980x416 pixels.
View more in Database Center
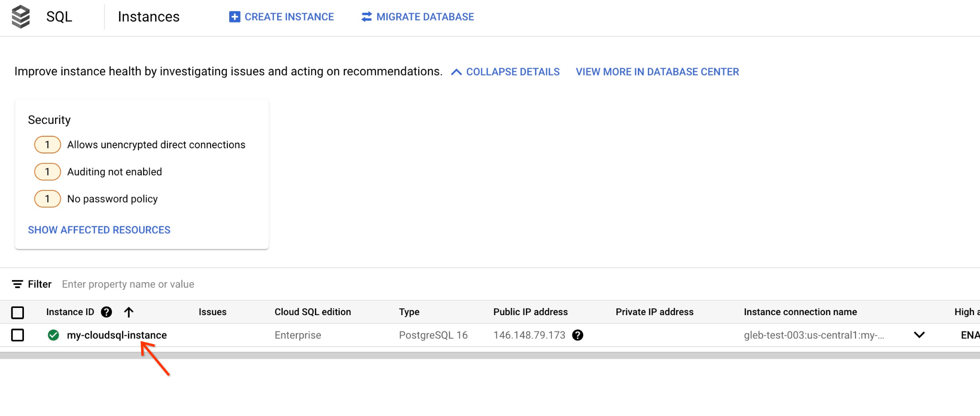pyautogui.click(x=657, y=72)
